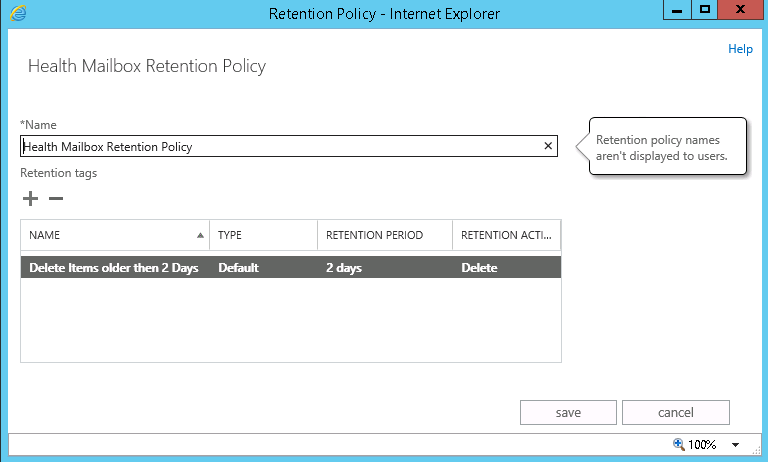
Task: Focus the policy Name text field
Action: (x=289, y=146)
